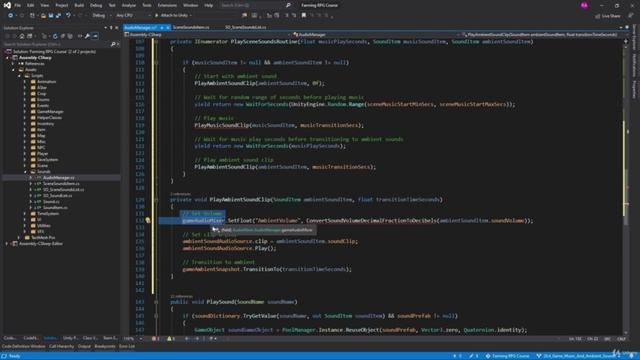This screenshot has width=640, height=360.
Task: Click the navigate backward toolbar icon
Action: tap(10, 16)
